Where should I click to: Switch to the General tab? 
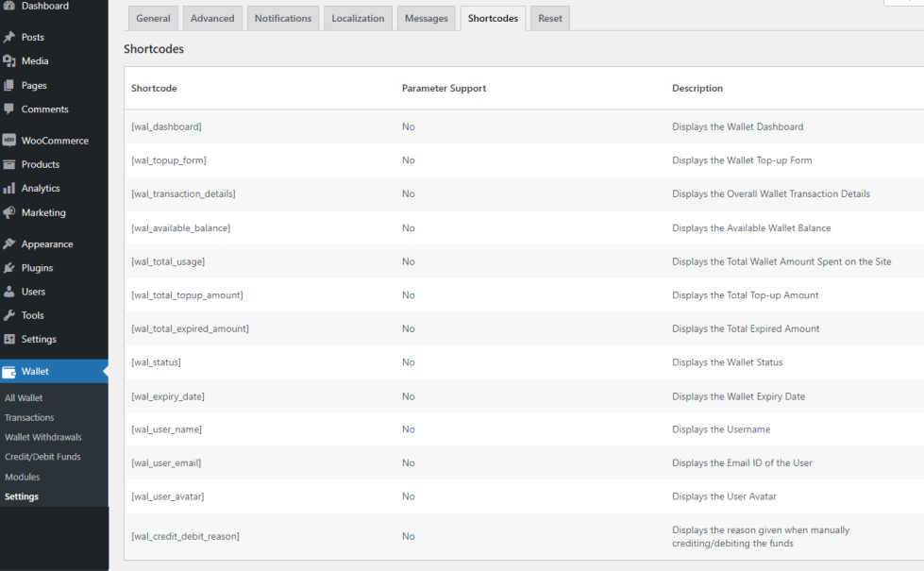pyautogui.click(x=153, y=19)
